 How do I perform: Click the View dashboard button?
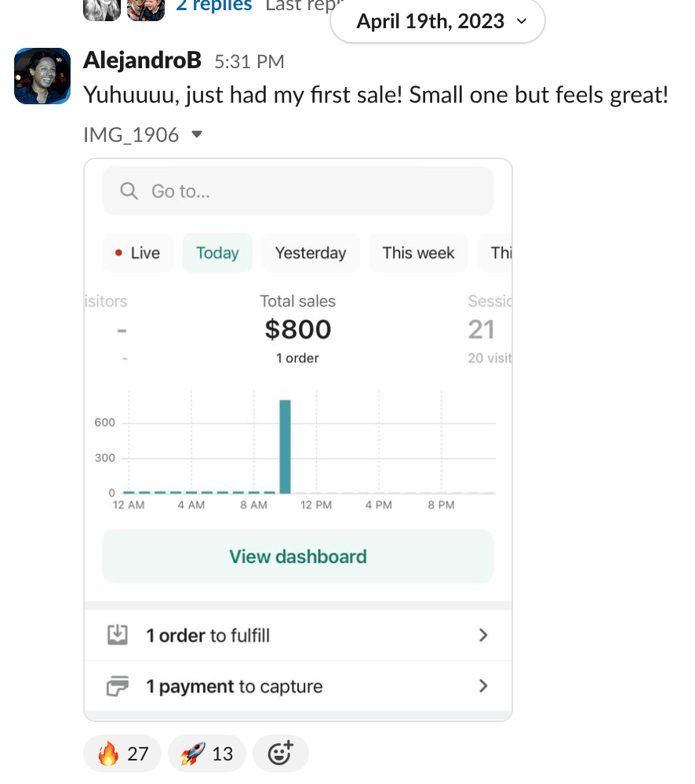[x=298, y=557]
